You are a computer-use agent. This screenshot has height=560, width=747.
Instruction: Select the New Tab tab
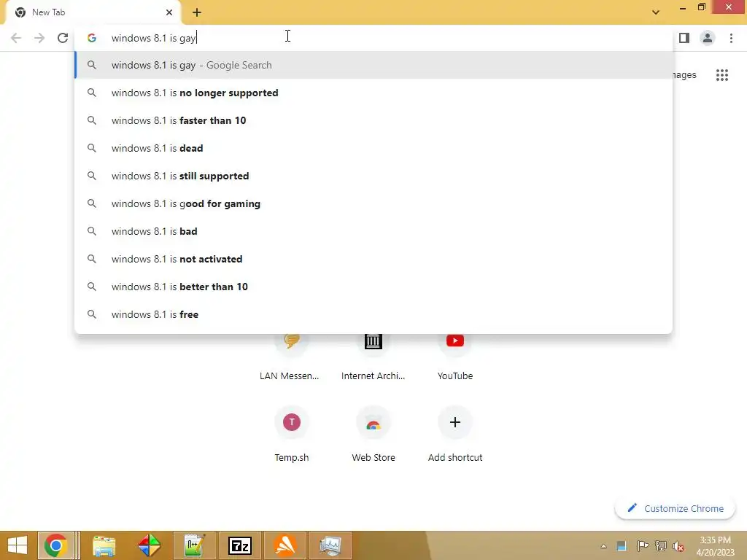[x=93, y=12]
